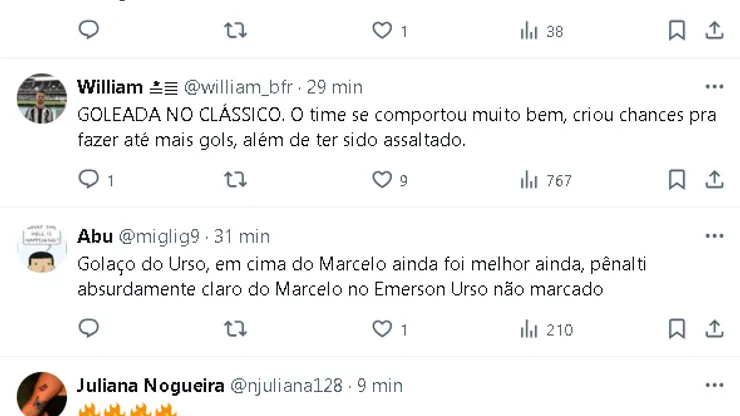Image resolution: width=740 pixels, height=416 pixels.
Task: Open the 31 min timestamp on Abu's tweet
Action: 242,236
